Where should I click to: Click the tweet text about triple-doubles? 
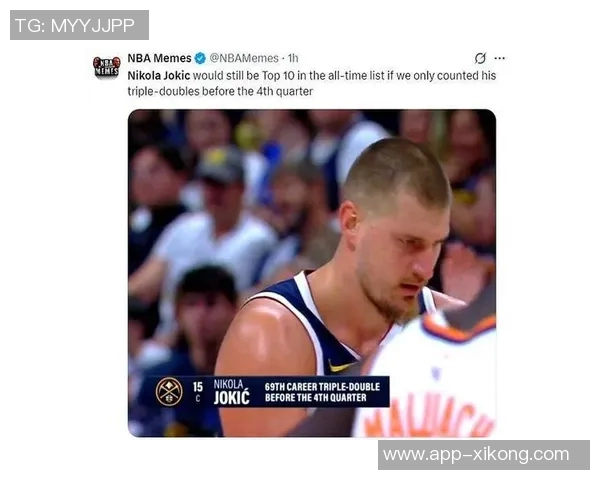point(311,83)
